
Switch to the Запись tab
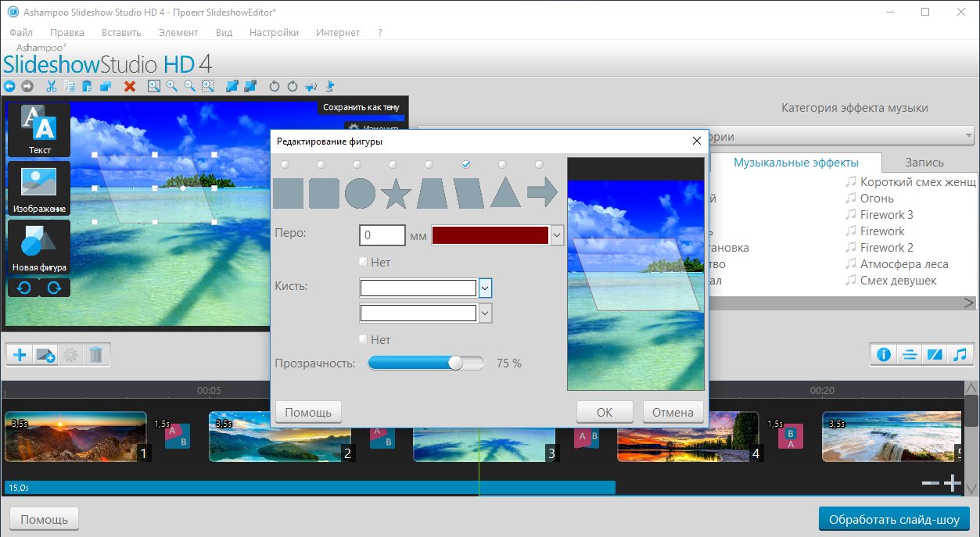coord(924,163)
